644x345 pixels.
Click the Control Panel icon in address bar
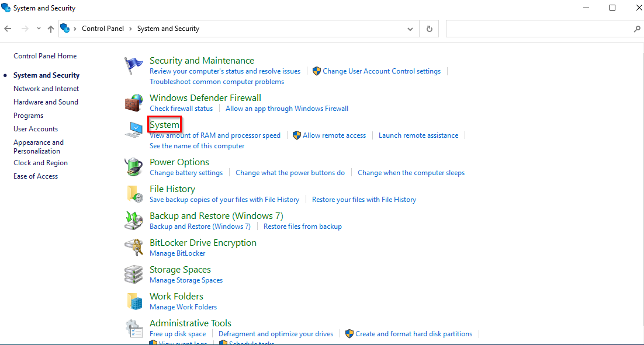click(x=65, y=28)
